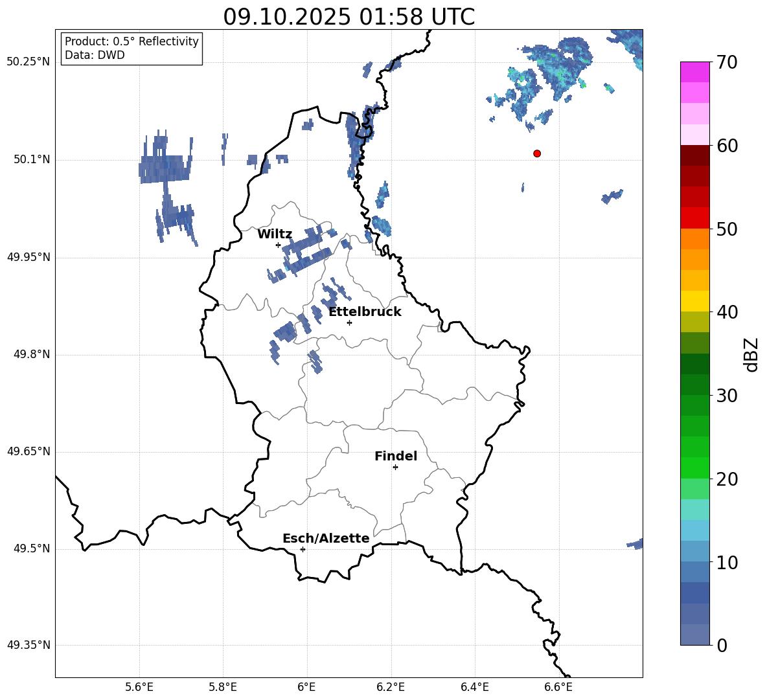Click the colorbar tick label 20

(727, 479)
